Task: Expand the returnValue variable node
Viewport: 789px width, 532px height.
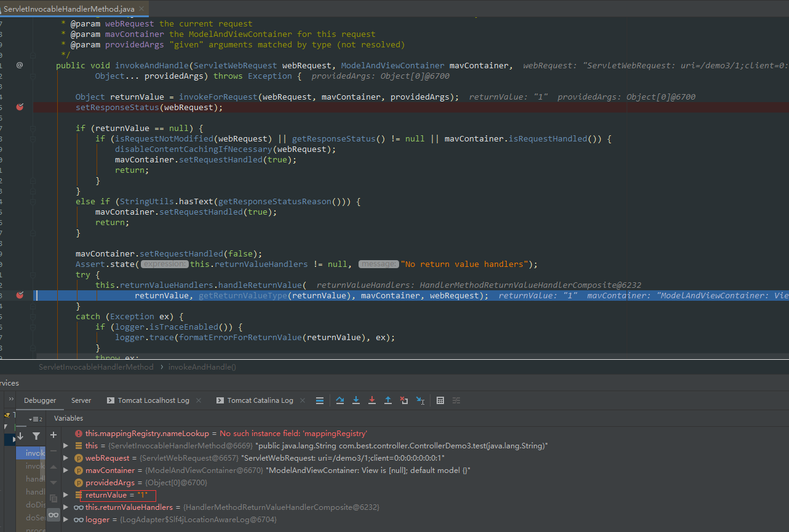Action: pos(66,495)
